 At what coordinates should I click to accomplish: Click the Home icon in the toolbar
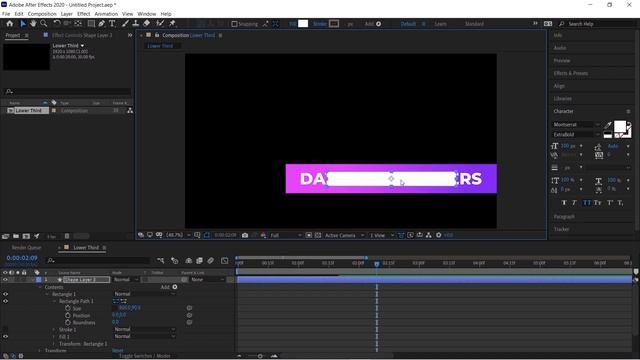tap(10, 24)
